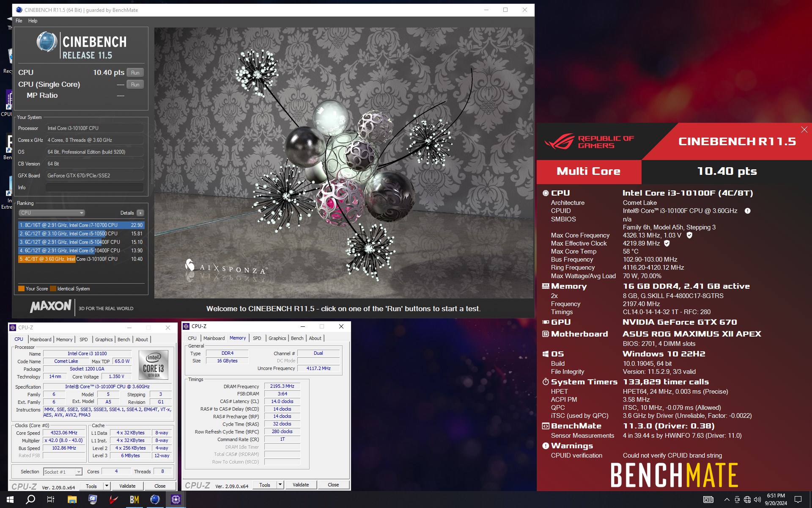812x508 pixels.
Task: Click the MAXON logo in Cinebench footer
Action: [x=51, y=306]
